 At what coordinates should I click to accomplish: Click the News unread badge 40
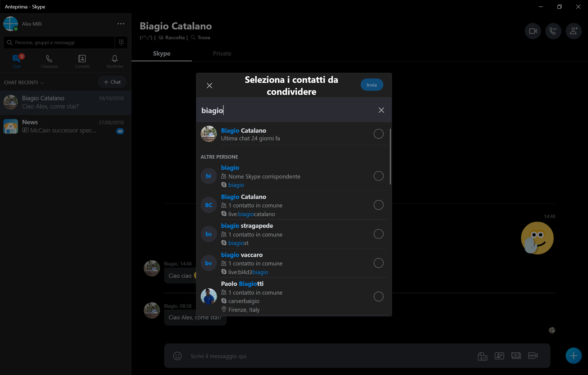click(x=120, y=131)
